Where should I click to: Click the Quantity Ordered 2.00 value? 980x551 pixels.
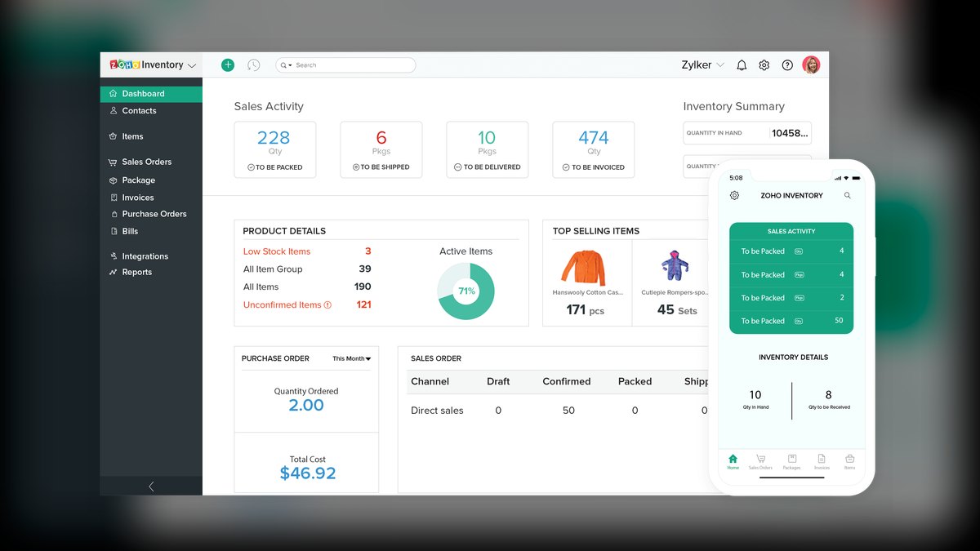306,405
